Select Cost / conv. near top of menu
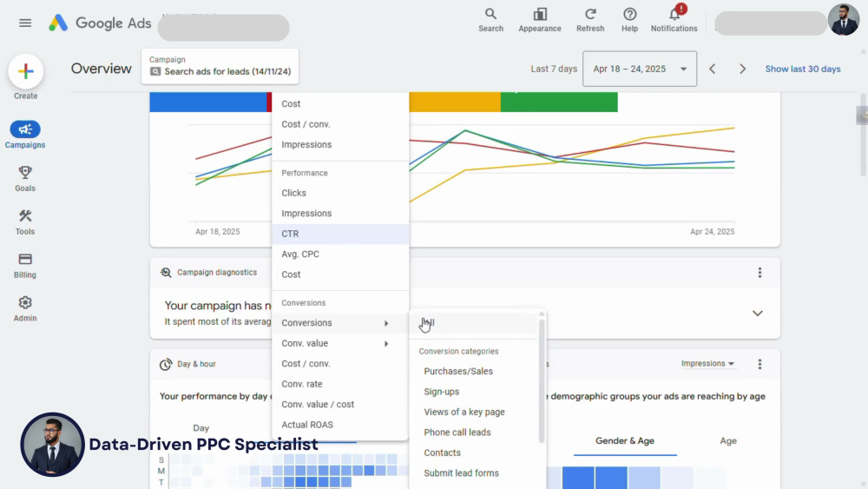This screenshot has width=868, height=489. [x=340, y=124]
